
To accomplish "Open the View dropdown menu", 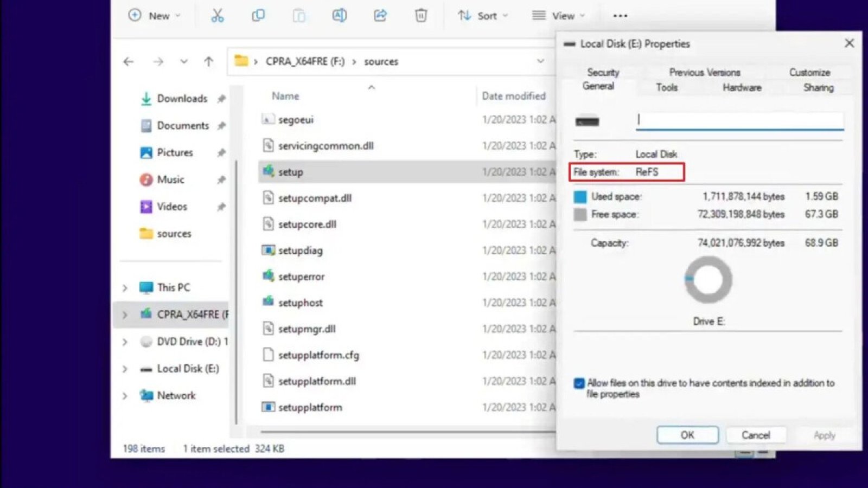I will click(x=559, y=16).
